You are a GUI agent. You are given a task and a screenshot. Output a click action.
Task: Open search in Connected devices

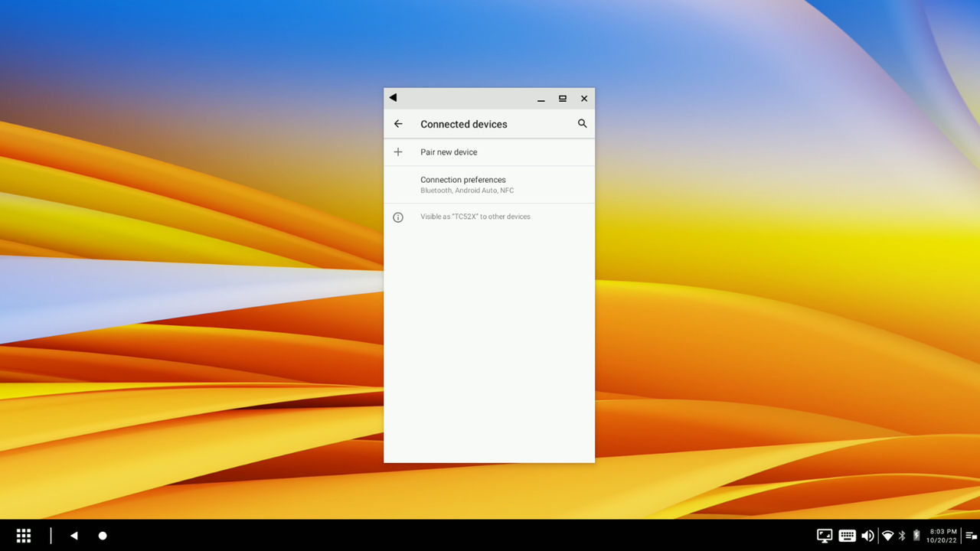(583, 124)
